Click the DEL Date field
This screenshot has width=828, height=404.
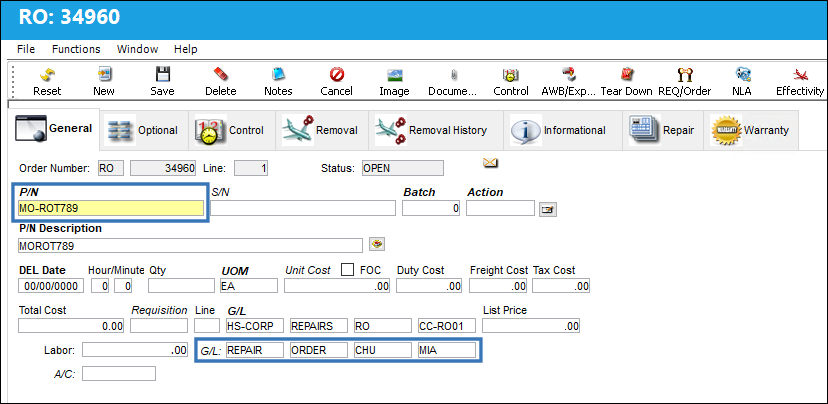51,286
